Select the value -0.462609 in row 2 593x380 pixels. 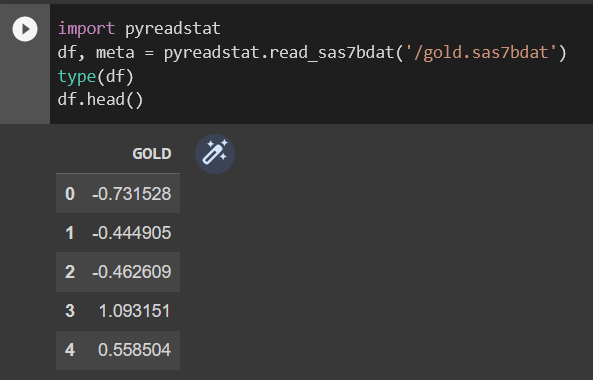[132, 272]
